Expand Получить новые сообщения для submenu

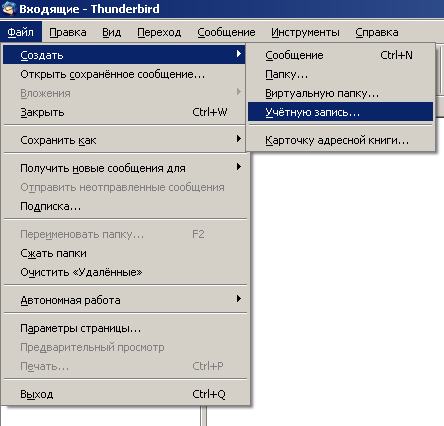pyautogui.click(x=125, y=168)
